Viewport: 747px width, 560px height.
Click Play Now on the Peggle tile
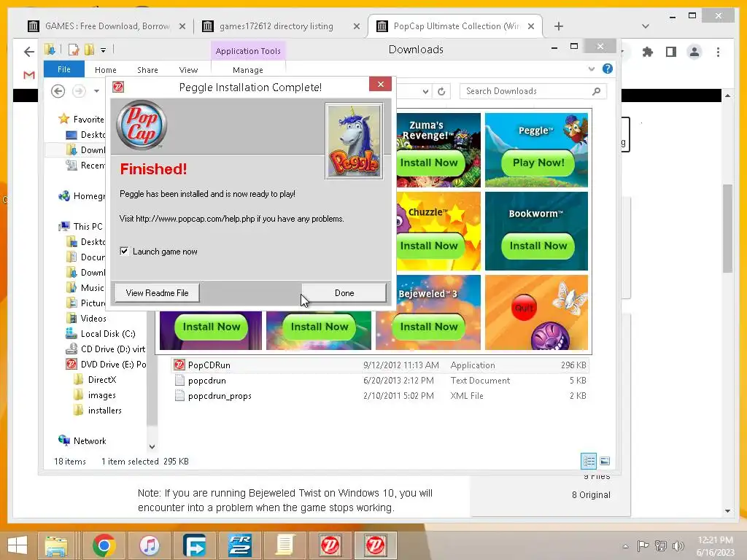point(538,163)
